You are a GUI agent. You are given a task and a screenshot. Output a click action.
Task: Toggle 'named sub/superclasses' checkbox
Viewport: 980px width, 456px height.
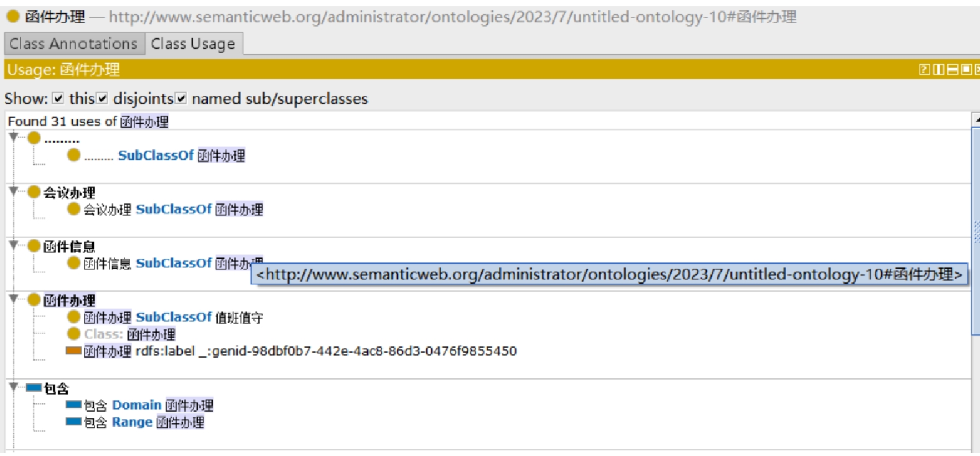[x=181, y=98]
